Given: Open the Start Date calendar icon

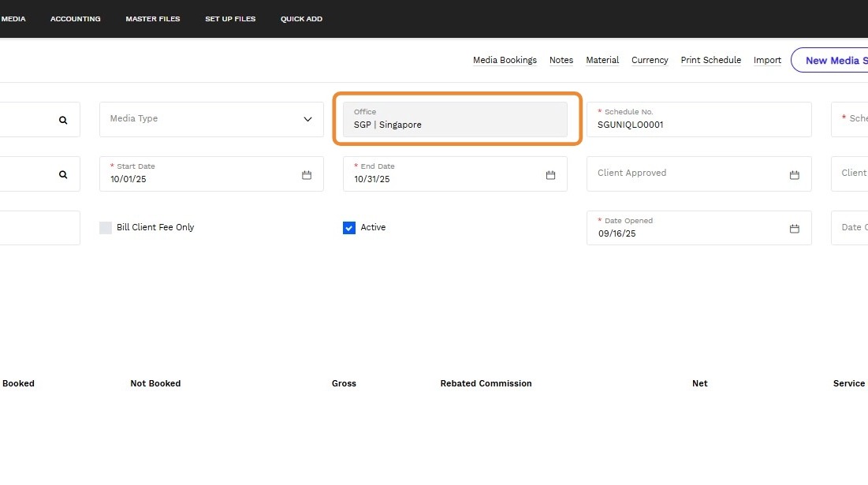Looking at the screenshot, I should point(307,174).
